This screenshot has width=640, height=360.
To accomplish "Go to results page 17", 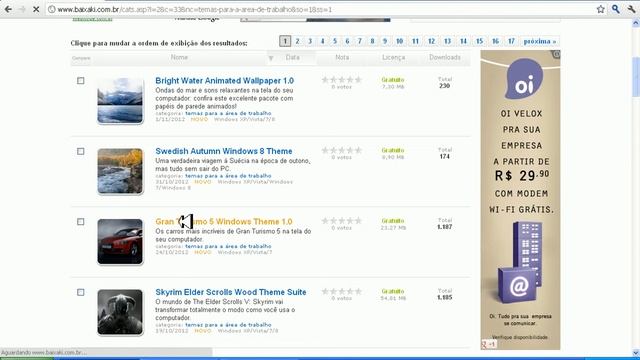I will click(x=511, y=41).
